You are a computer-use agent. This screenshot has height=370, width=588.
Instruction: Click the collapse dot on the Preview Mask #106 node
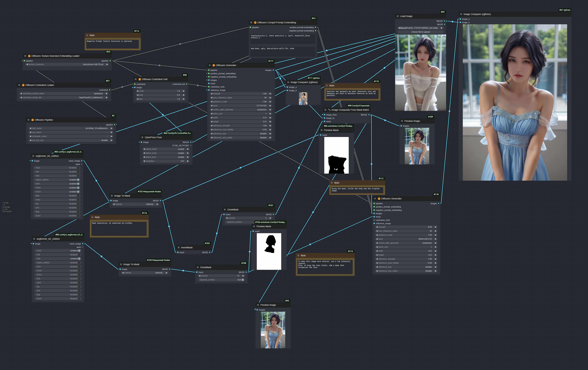(x=254, y=226)
